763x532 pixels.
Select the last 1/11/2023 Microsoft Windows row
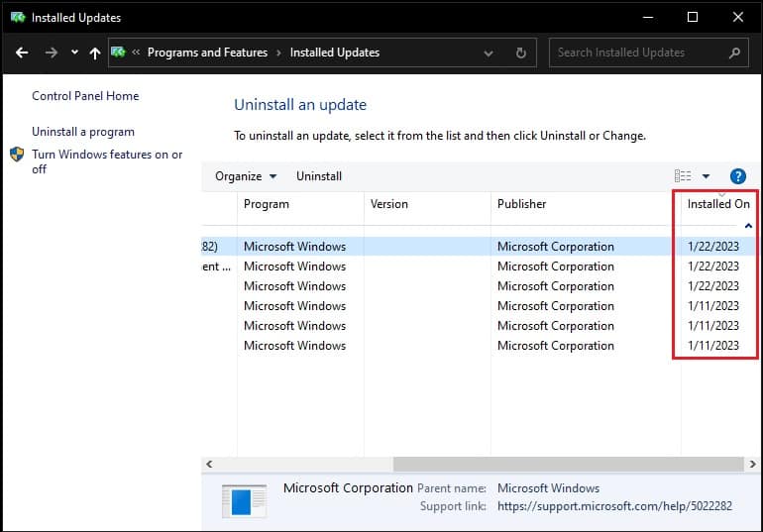480,346
